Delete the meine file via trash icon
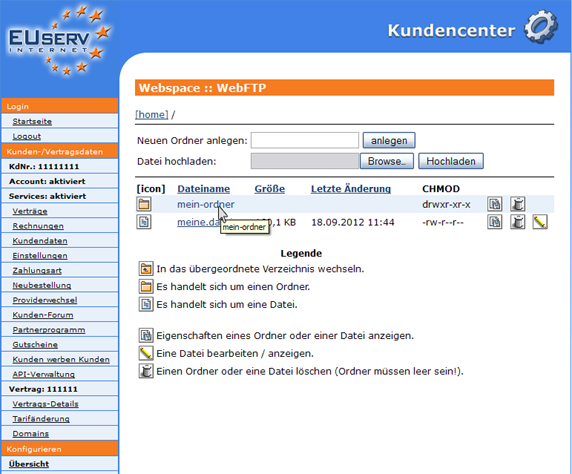This screenshot has width=572, height=474. coord(517,222)
